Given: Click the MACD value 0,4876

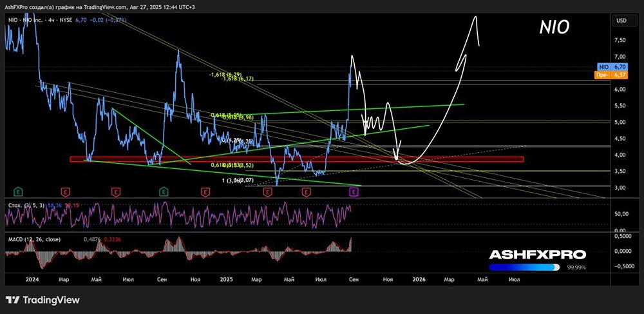Looking at the screenshot, I should 91,239.
